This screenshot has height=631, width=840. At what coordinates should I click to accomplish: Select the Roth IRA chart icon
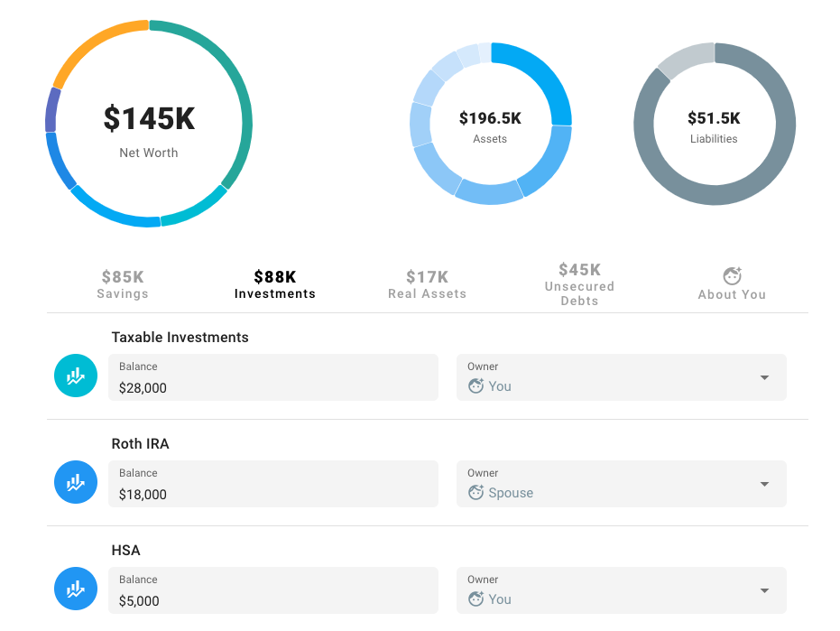point(75,482)
